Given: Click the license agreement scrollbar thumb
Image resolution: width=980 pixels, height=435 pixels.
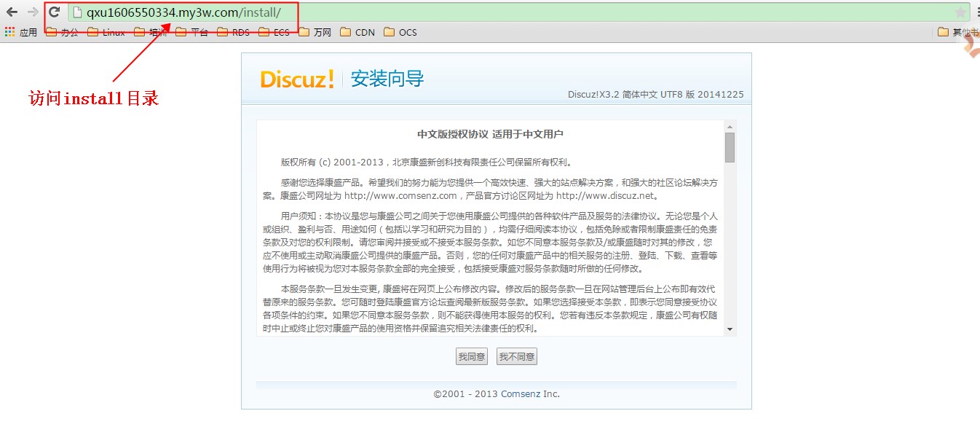Looking at the screenshot, I should point(730,147).
